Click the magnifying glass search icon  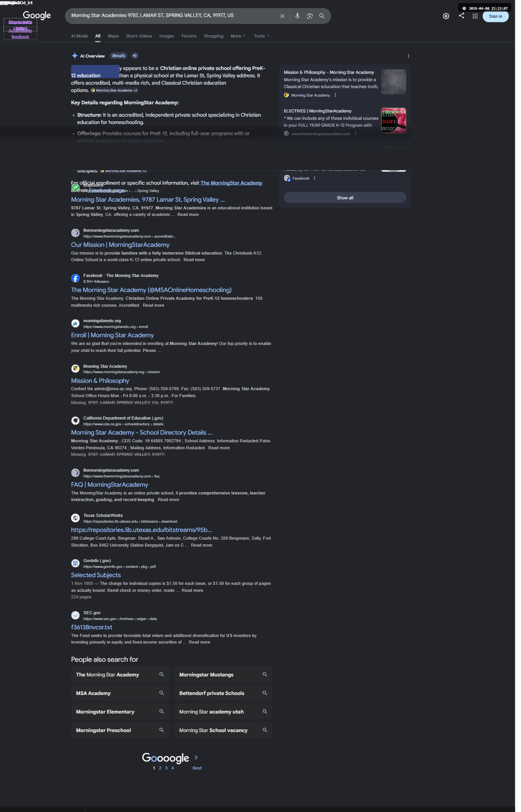point(322,16)
